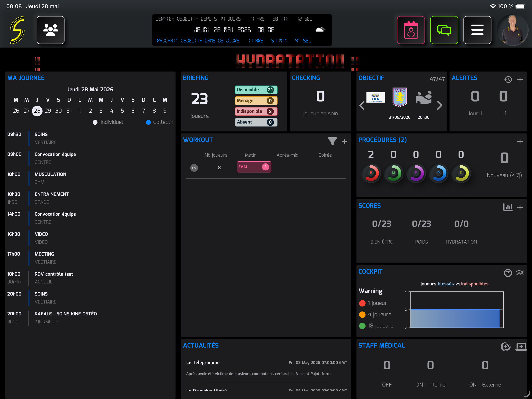Select day 28 in the calendar
Image resolution: width=532 pixels, height=399 pixels.
coord(37,111)
